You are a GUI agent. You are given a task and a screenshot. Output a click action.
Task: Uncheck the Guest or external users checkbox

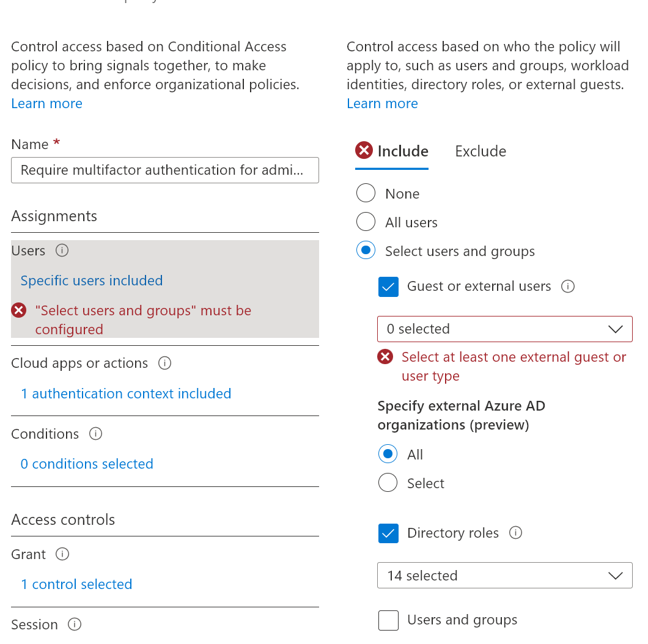[388, 287]
